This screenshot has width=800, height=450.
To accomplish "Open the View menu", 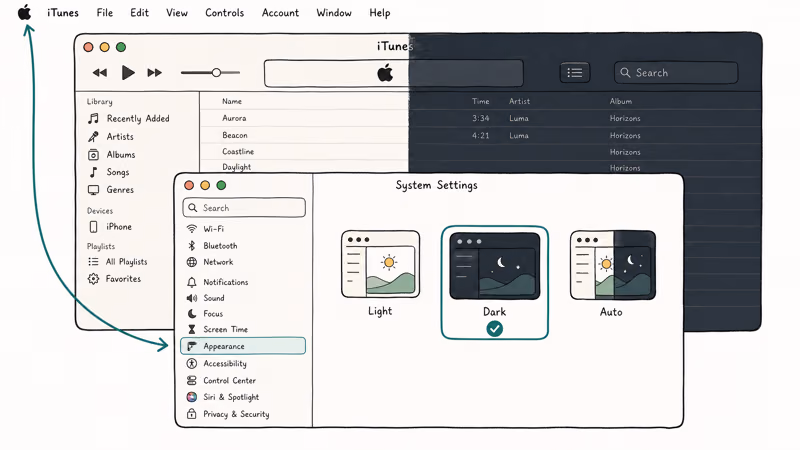I will coord(177,13).
